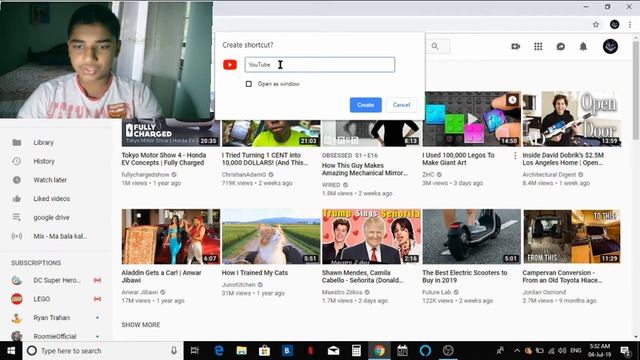Screen dimensions: 640x360
Task: Open the Architectural Digest channel link
Action: coord(549,175)
